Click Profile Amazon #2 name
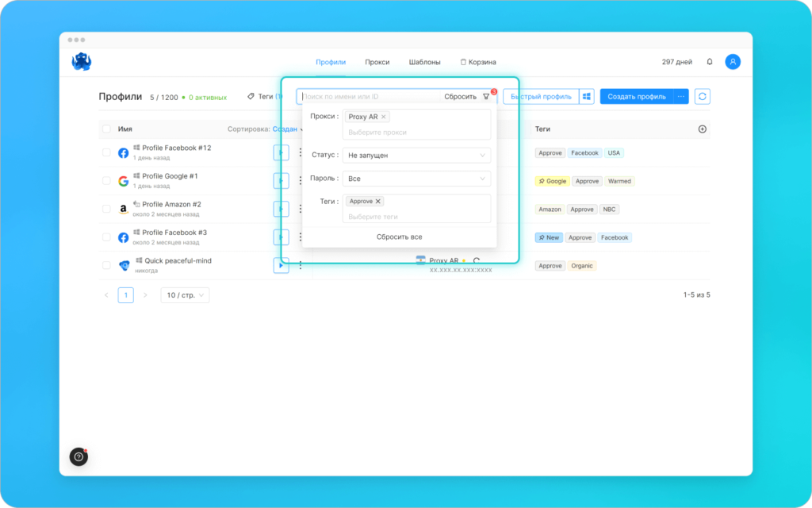This screenshot has height=508, width=812. tap(171, 204)
